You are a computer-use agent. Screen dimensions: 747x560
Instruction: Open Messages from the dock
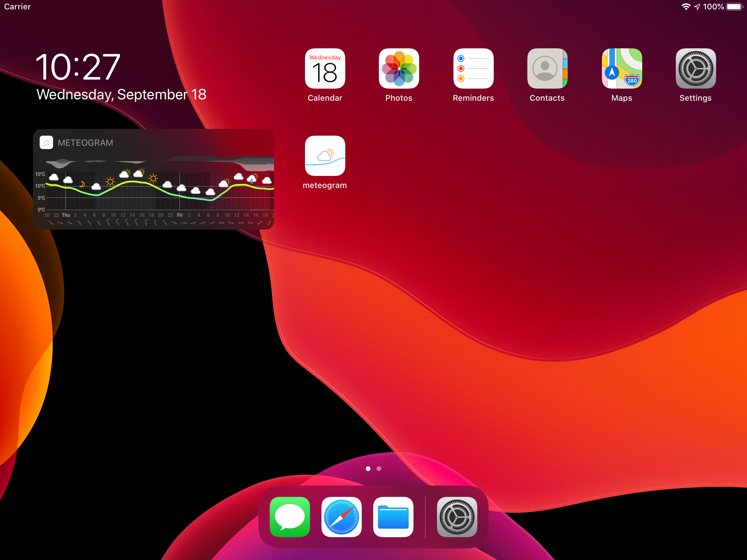290,517
